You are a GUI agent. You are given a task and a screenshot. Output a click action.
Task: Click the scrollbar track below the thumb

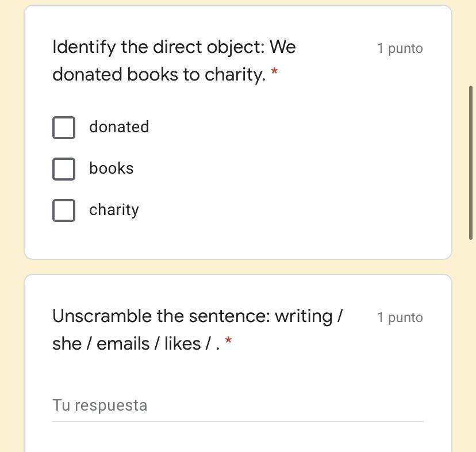(x=471, y=345)
